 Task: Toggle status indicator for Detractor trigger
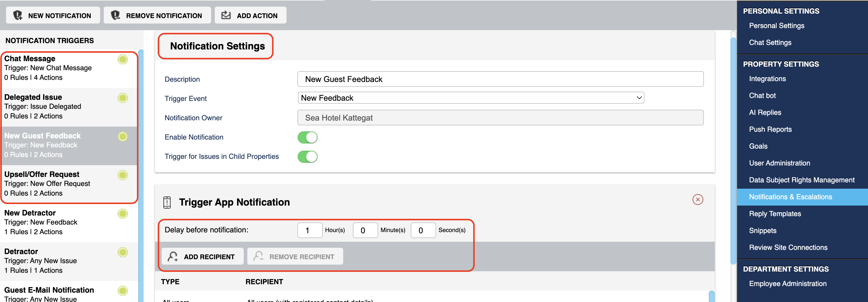[123, 252]
